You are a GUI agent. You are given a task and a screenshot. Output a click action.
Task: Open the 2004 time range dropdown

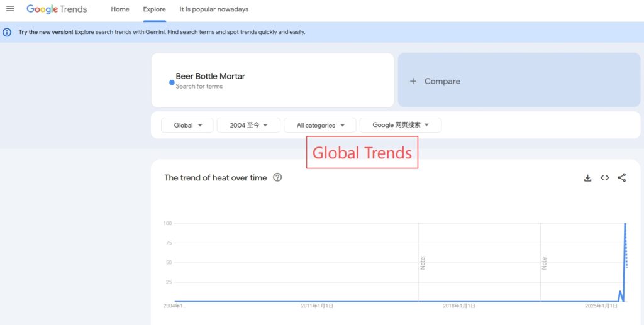[x=248, y=125]
